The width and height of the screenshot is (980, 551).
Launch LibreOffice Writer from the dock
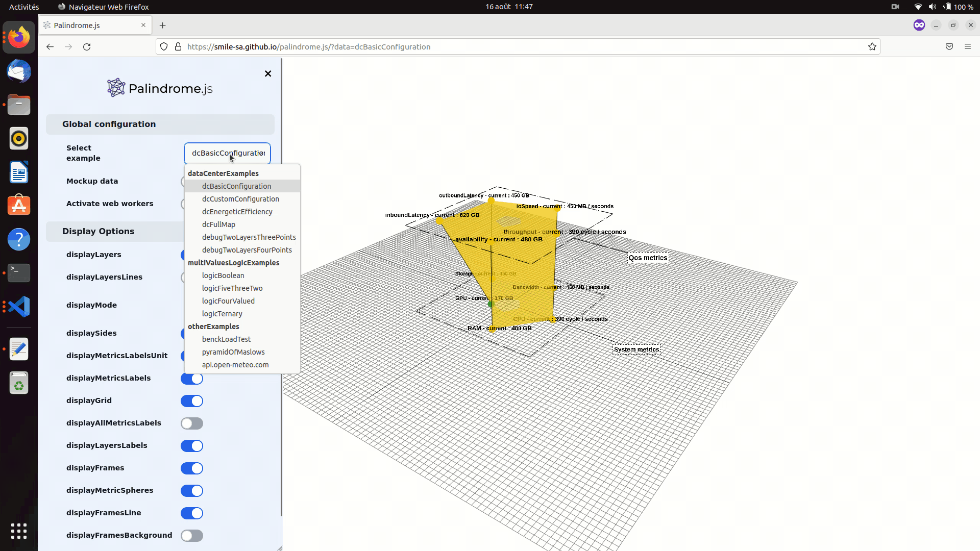(19, 172)
